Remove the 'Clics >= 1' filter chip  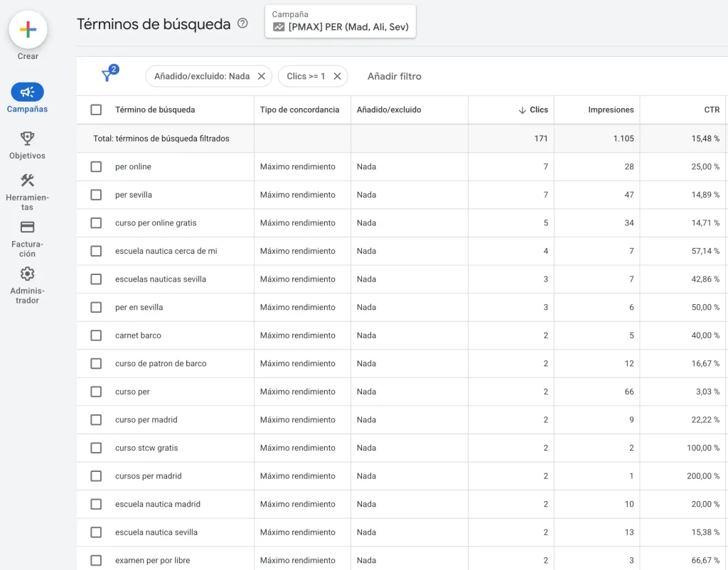click(x=337, y=76)
